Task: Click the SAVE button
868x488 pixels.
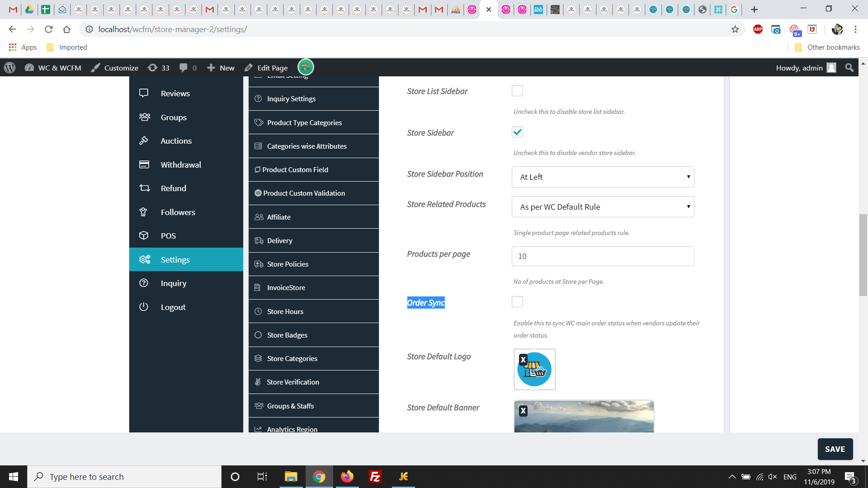Action: pos(835,449)
